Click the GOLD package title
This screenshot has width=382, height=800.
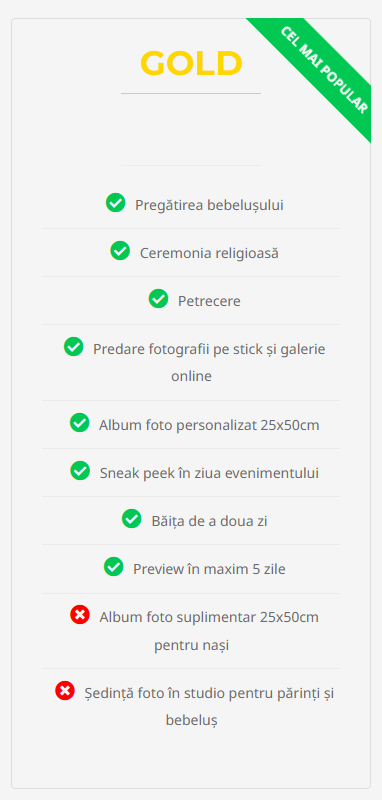[191, 64]
